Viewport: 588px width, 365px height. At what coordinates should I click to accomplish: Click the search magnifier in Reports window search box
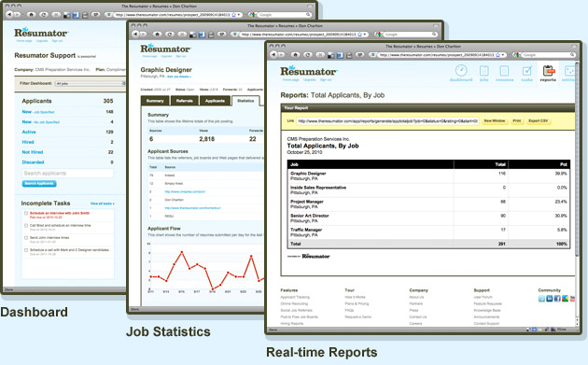(x=572, y=55)
